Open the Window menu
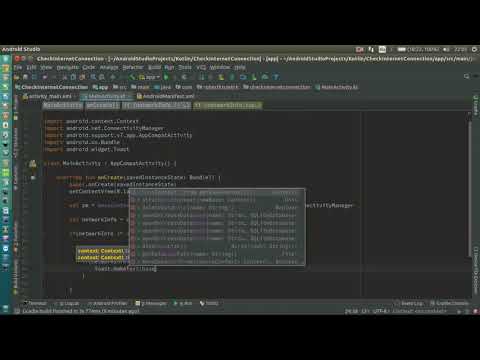 (220, 68)
